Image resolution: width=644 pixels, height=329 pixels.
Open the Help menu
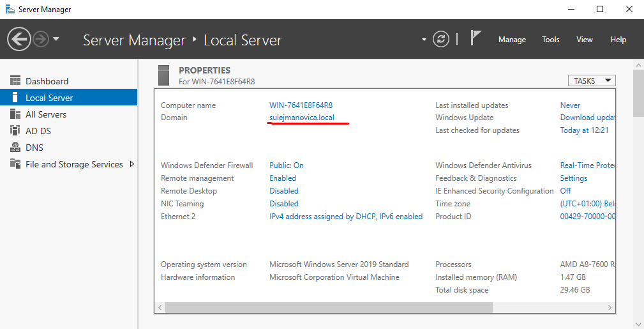point(618,40)
